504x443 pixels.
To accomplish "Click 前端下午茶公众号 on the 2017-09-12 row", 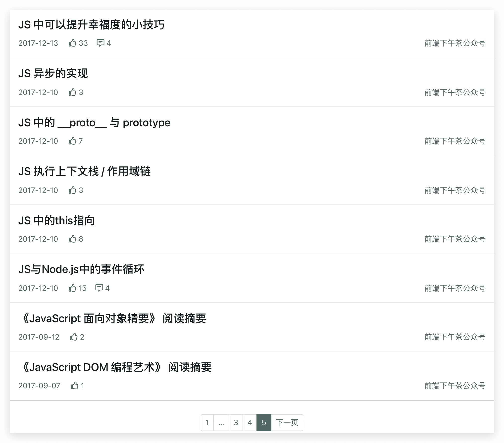I will coord(455,337).
